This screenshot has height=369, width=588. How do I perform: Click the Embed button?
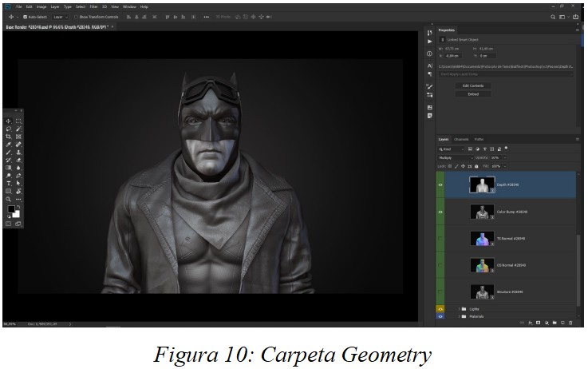[472, 94]
